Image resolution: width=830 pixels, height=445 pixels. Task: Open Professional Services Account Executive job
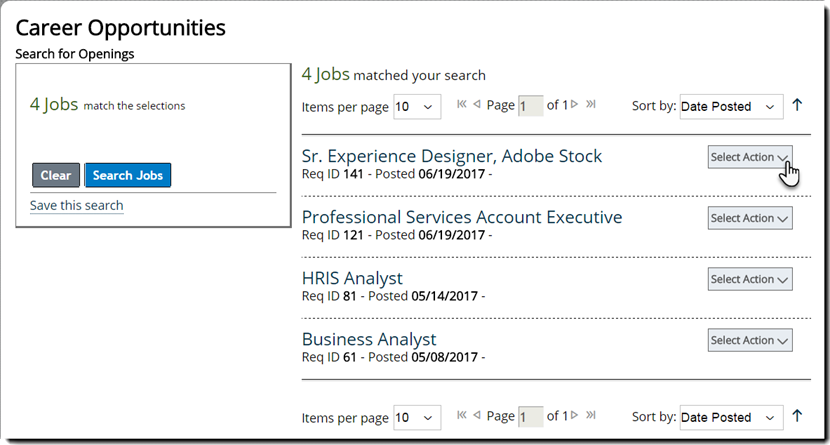coord(461,217)
